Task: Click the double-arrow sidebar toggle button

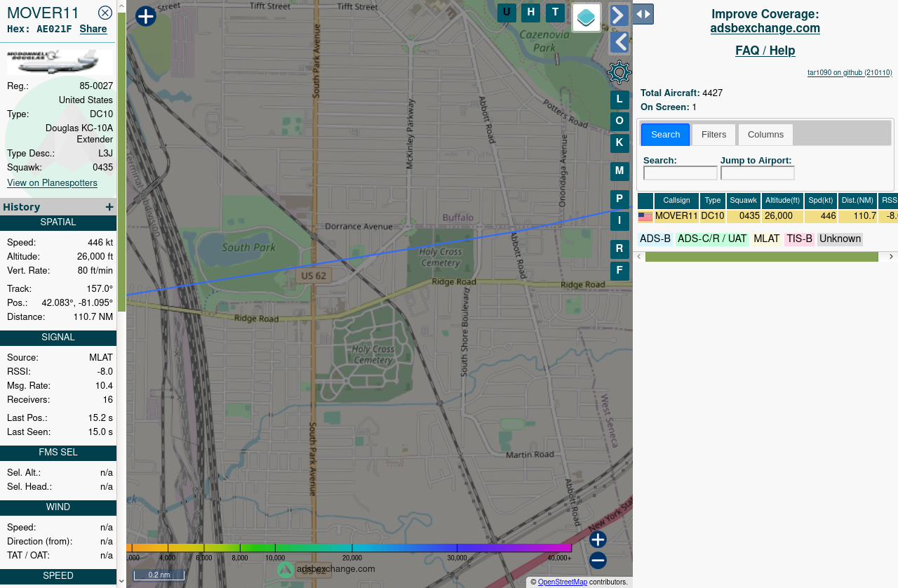Action: (x=643, y=14)
